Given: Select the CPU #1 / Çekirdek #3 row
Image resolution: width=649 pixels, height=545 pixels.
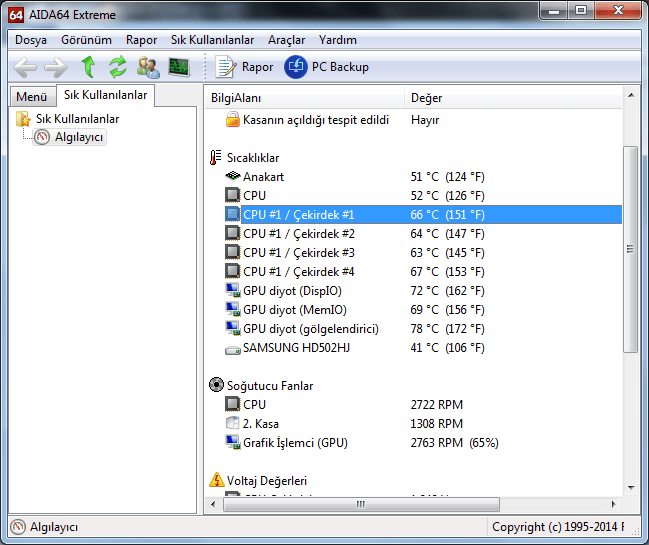Looking at the screenshot, I should click(423, 252).
